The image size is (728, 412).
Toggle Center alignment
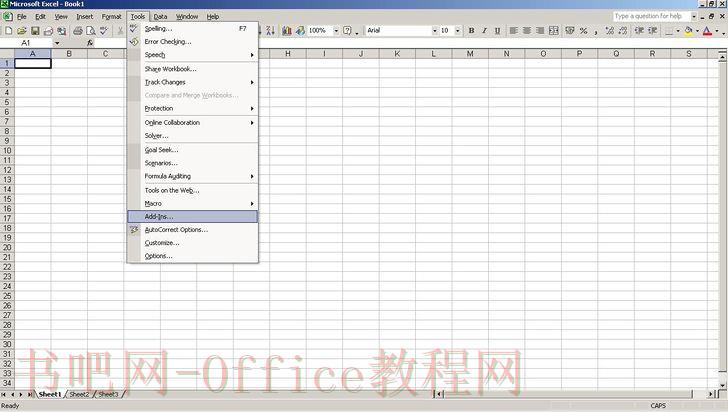[526, 31]
